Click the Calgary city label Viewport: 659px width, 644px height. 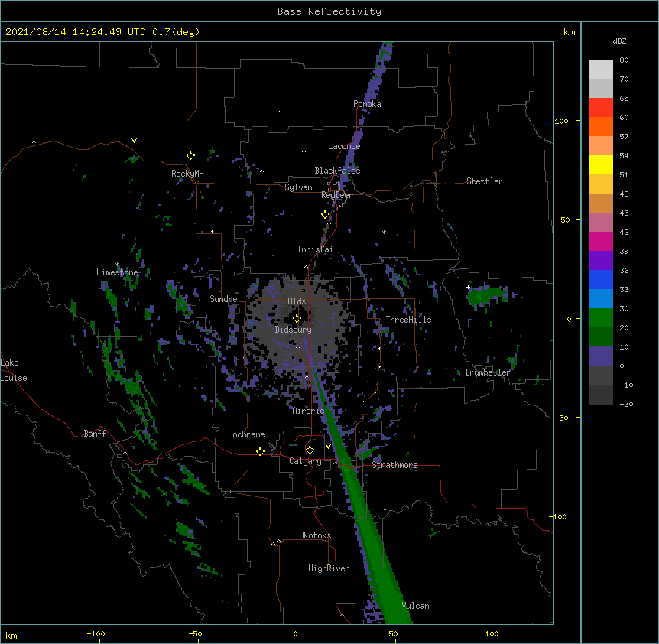tap(305, 461)
